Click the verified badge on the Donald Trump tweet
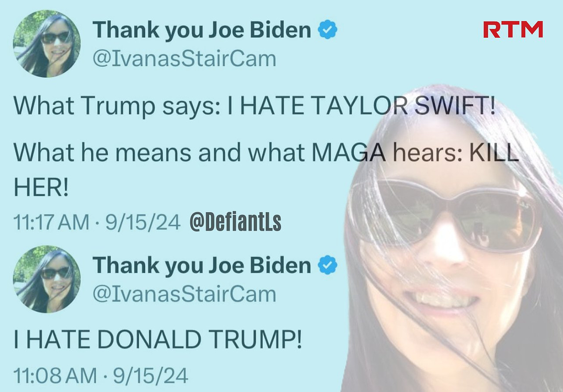 click(328, 265)
